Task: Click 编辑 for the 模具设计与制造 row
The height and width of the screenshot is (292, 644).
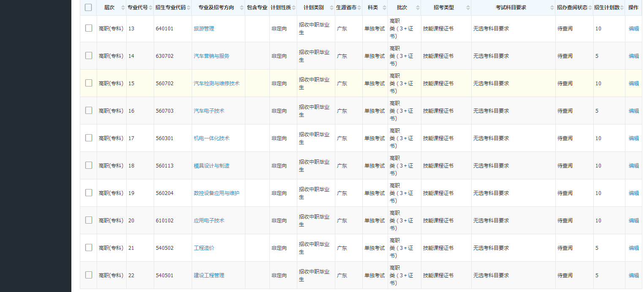Action: [x=634, y=166]
